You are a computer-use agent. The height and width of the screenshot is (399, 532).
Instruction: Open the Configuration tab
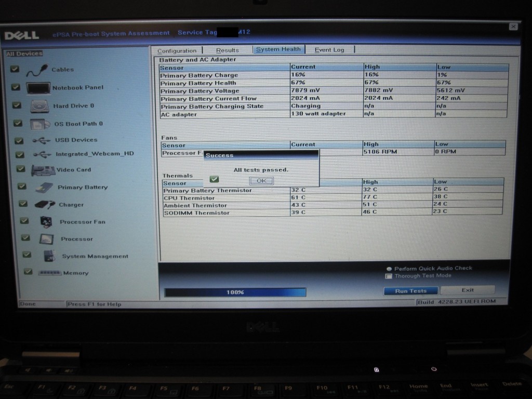tap(177, 50)
